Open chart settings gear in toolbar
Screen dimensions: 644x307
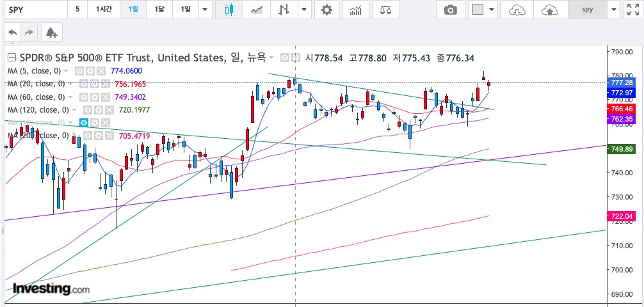[326, 10]
